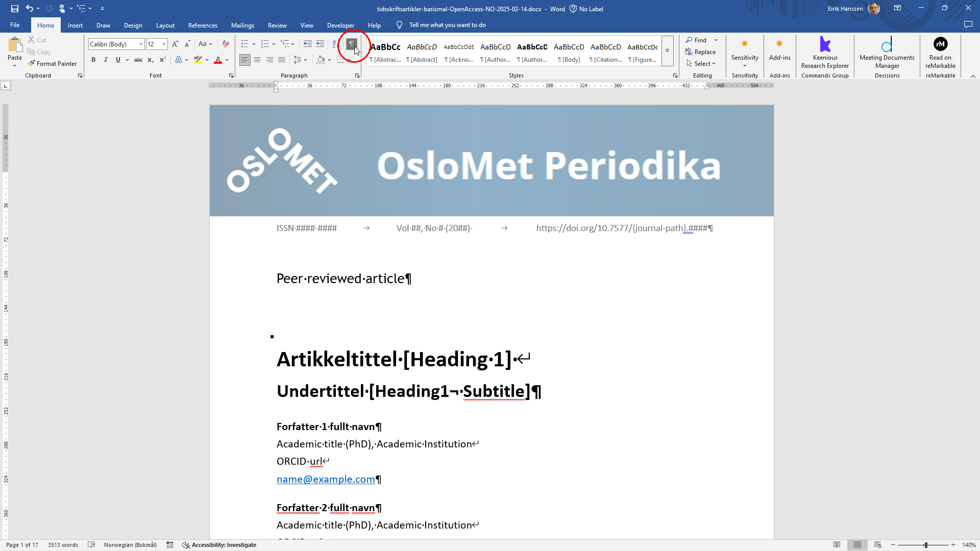Toggle Show/Hide paragraph marks
This screenshot has height=551, width=980.
point(351,44)
